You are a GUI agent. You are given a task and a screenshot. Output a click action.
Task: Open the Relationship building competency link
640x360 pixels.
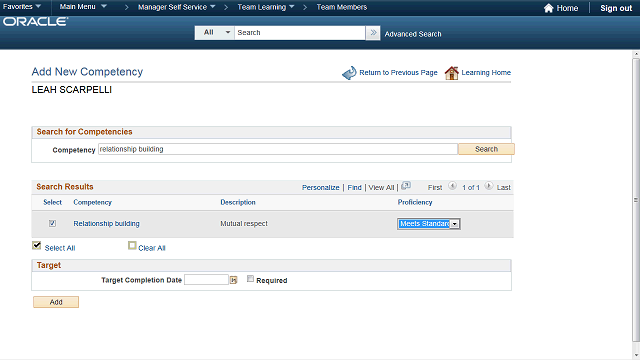[x=106, y=224]
